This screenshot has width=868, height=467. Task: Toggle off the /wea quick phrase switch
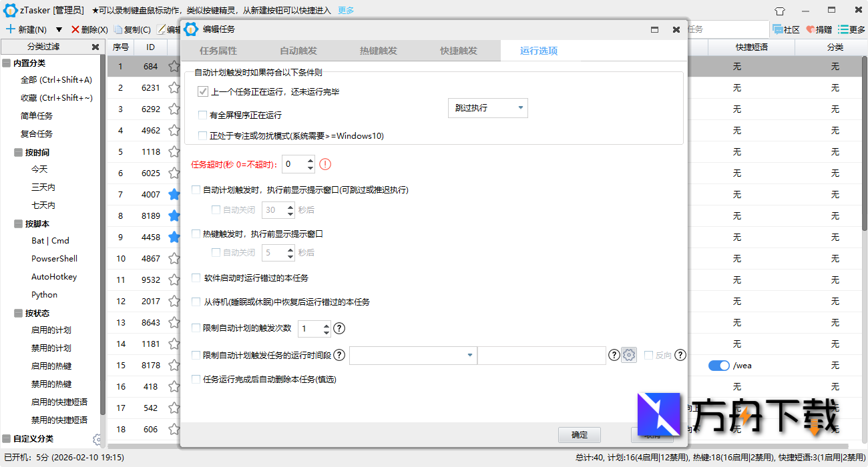(x=718, y=365)
